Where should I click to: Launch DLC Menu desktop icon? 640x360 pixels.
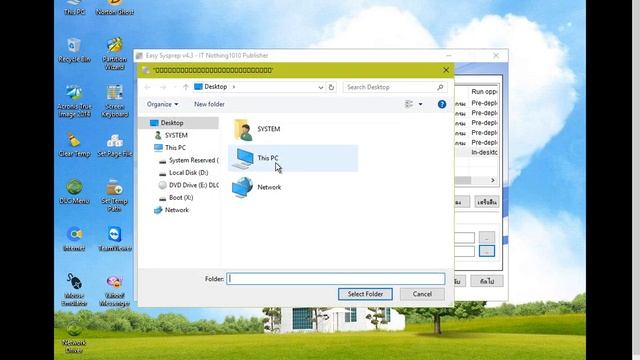point(74,192)
